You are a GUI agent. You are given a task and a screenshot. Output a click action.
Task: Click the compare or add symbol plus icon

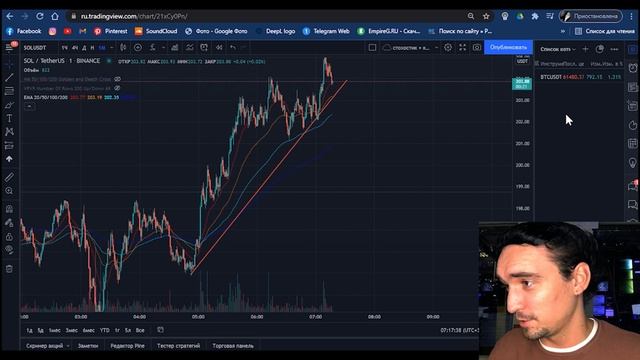click(138, 48)
